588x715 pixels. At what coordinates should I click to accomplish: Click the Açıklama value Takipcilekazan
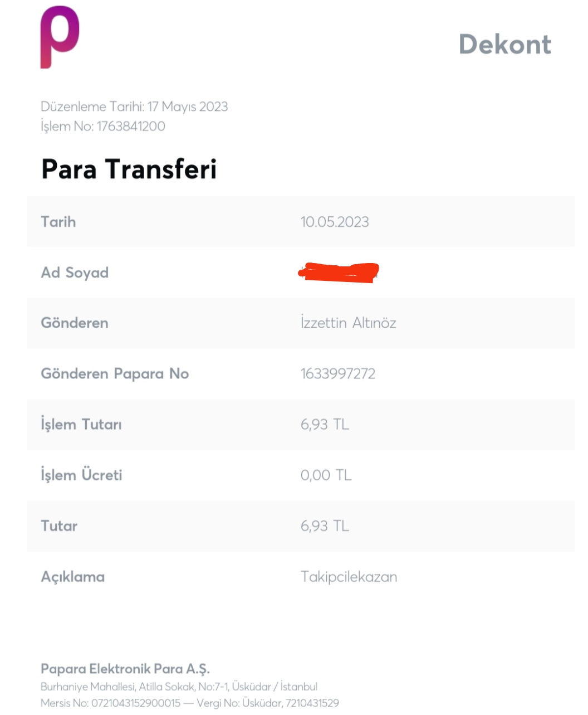349,576
